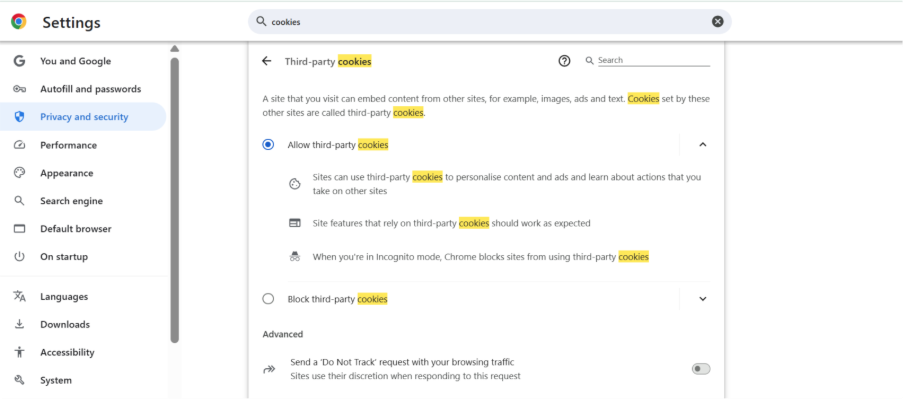903x399 pixels.
Task: Click the Block third-party cookies label
Action: tap(337, 299)
